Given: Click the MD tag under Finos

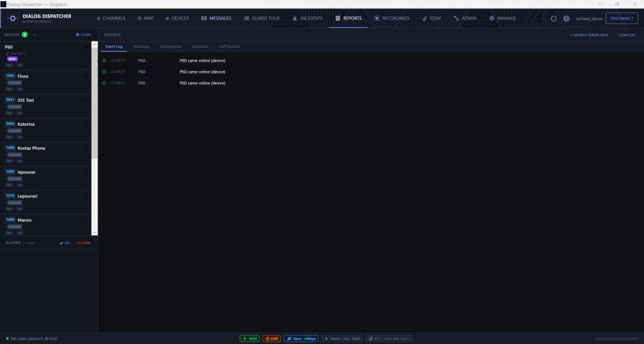Looking at the screenshot, I should click(9, 89).
